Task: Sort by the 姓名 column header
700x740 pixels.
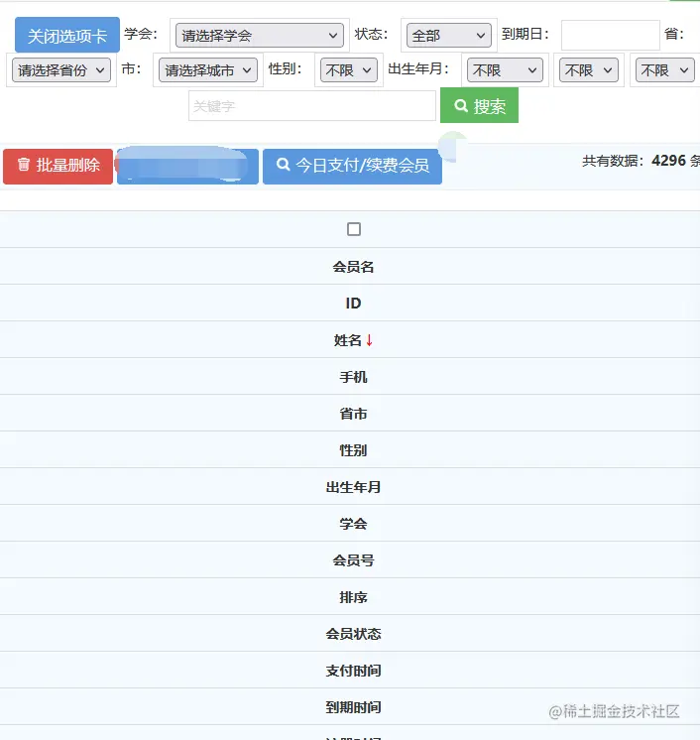Action: pos(348,340)
